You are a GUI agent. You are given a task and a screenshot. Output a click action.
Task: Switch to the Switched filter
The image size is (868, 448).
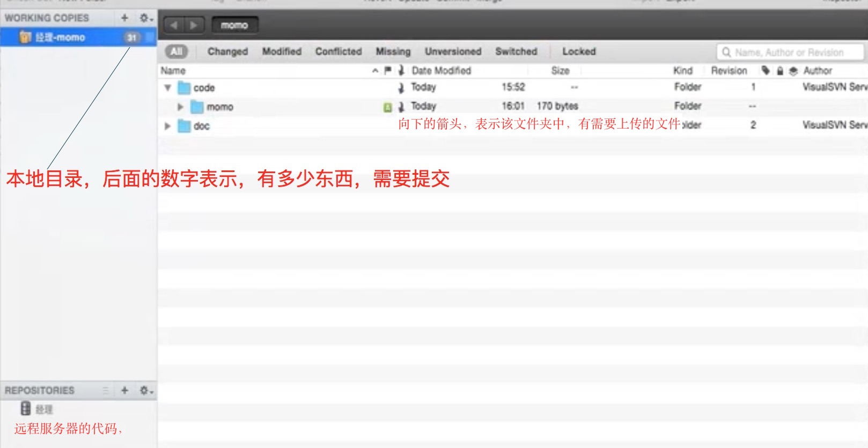click(516, 51)
